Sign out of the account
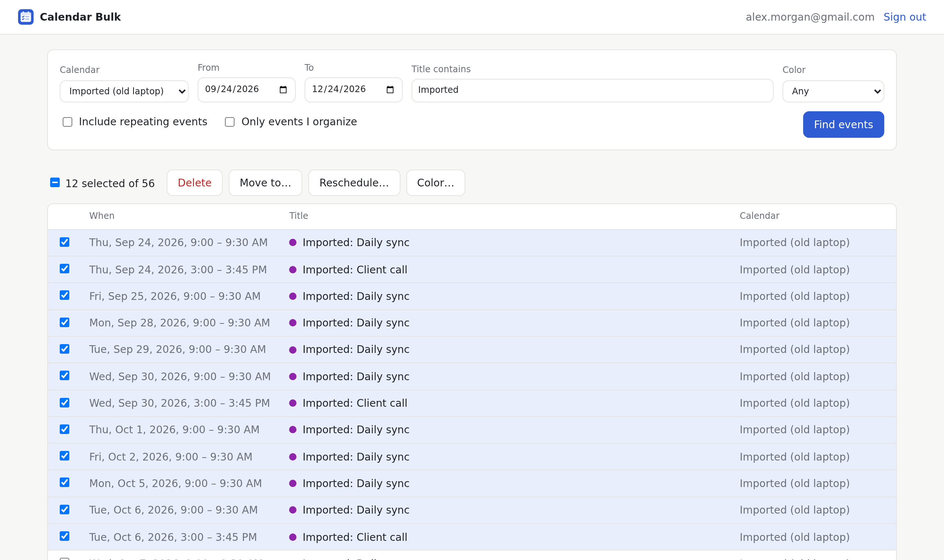The height and width of the screenshot is (560, 944). [x=905, y=17]
